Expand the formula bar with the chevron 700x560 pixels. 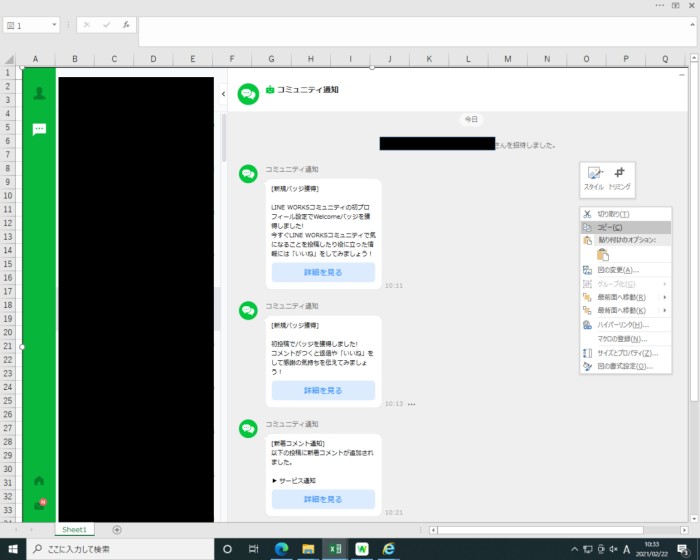tap(692, 25)
